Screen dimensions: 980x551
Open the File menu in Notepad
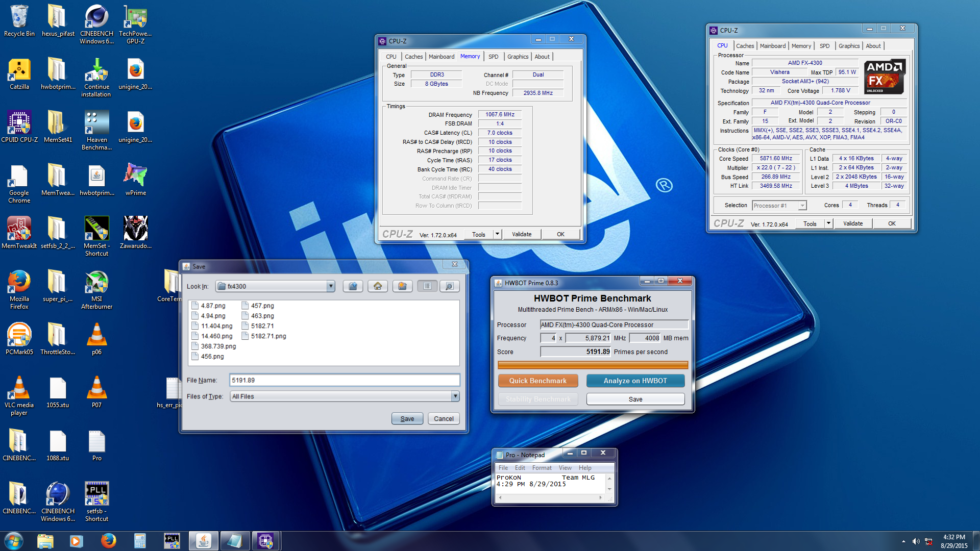point(503,468)
